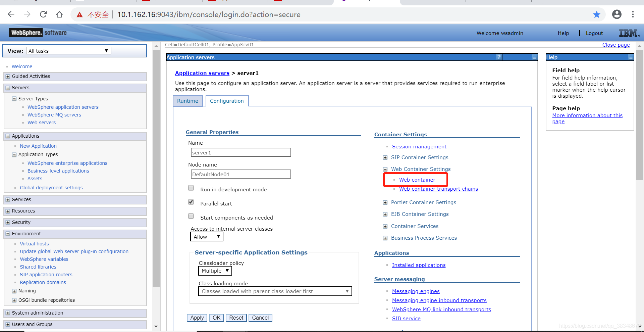Viewport: 644px width, 332px height.
Task: Click the Cancel button
Action: (x=260, y=318)
